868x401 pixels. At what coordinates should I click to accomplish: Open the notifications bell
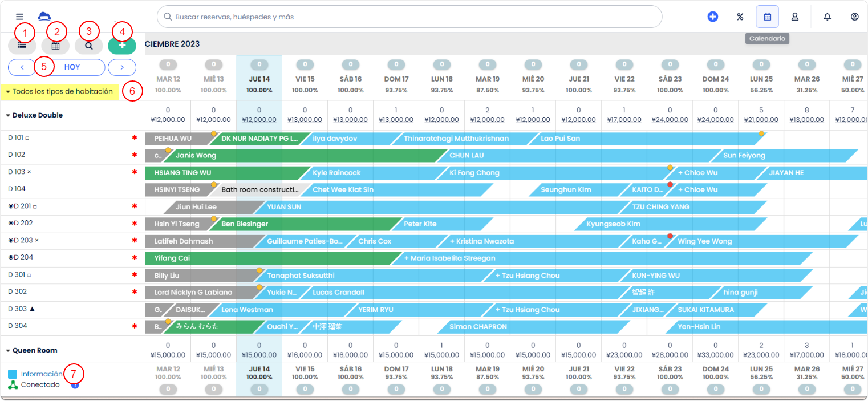827,17
